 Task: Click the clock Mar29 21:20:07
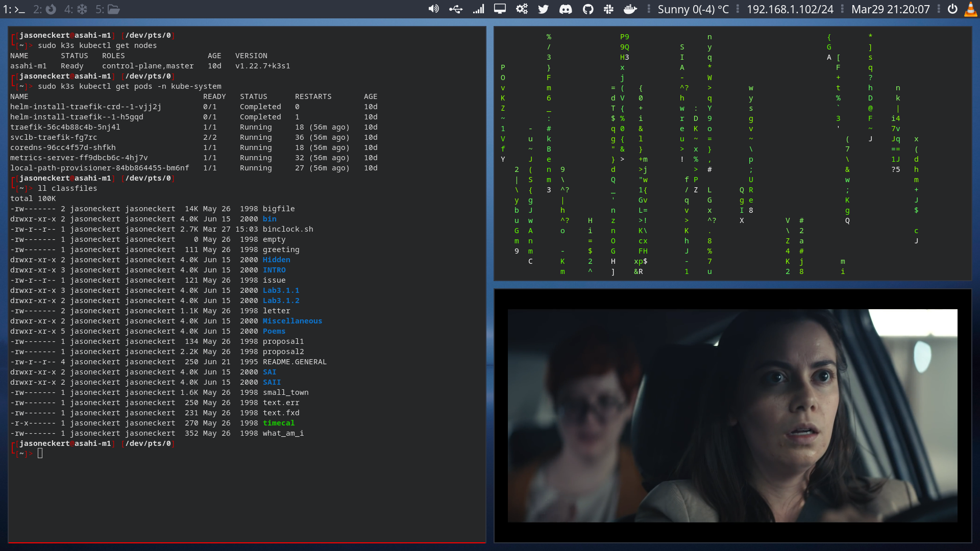891,9
